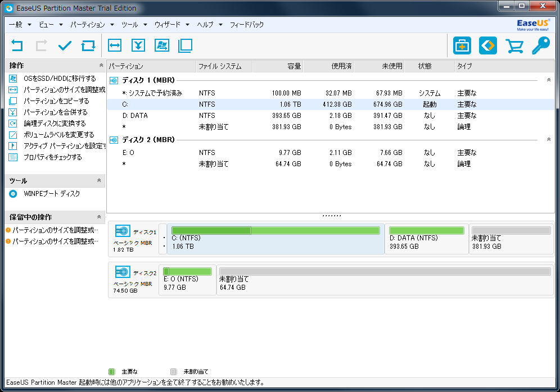Screen dimensions: 560x392
Task: Choose パーティションを合併する in sidebar
Action: pos(55,112)
